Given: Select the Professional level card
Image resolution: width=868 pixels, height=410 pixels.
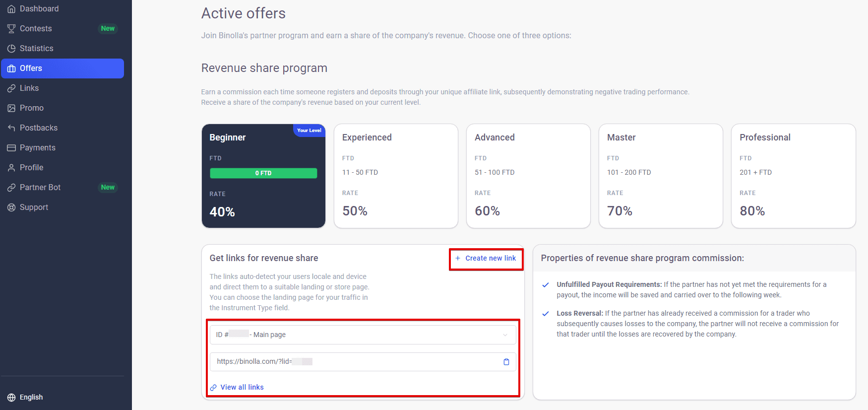Looking at the screenshot, I should (x=794, y=176).
